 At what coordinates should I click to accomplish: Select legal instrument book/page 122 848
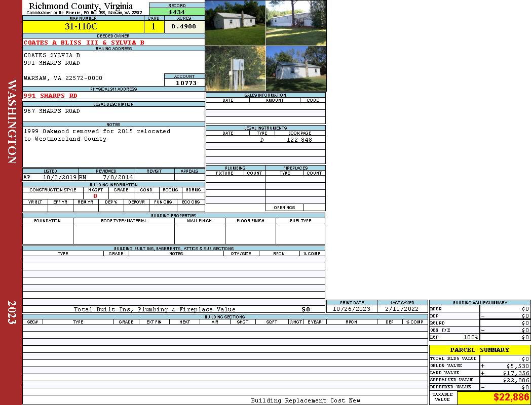tap(299, 140)
